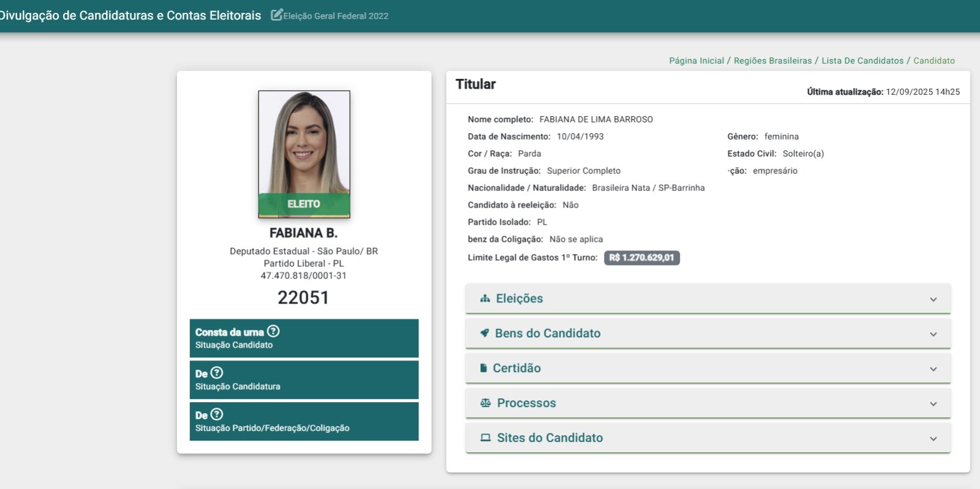Click Deputado Estadual - São Paulo/ BR text
The width and height of the screenshot is (980, 489).
click(x=304, y=251)
